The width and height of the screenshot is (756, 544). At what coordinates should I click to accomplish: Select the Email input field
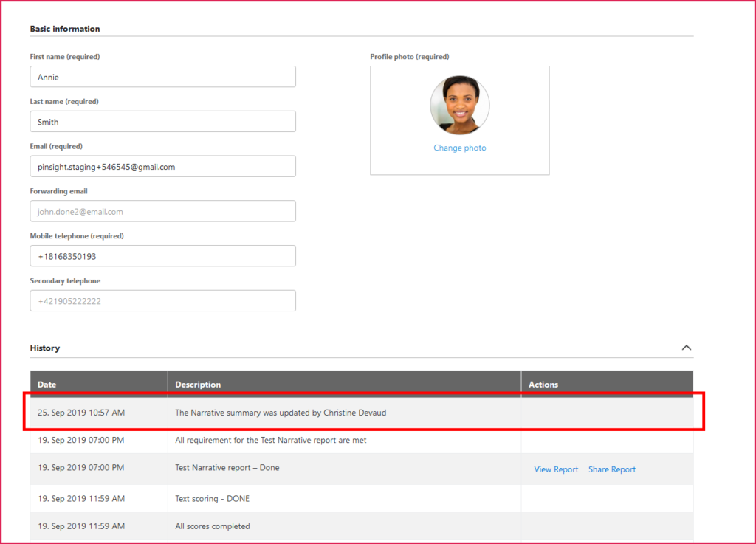tap(162, 167)
